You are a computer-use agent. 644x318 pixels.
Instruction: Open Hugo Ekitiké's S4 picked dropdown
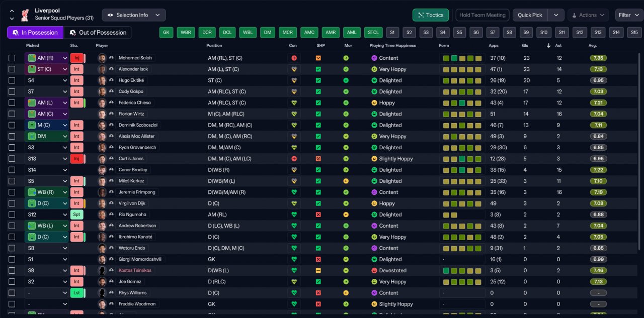point(47,80)
